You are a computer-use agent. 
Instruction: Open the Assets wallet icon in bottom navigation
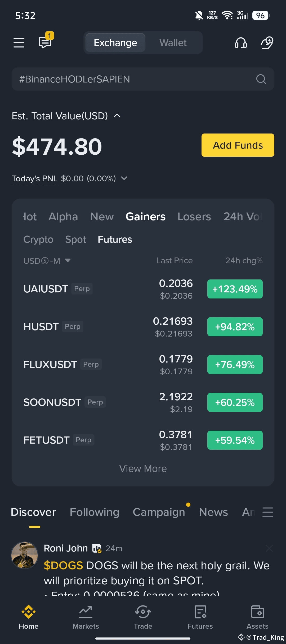(x=257, y=612)
